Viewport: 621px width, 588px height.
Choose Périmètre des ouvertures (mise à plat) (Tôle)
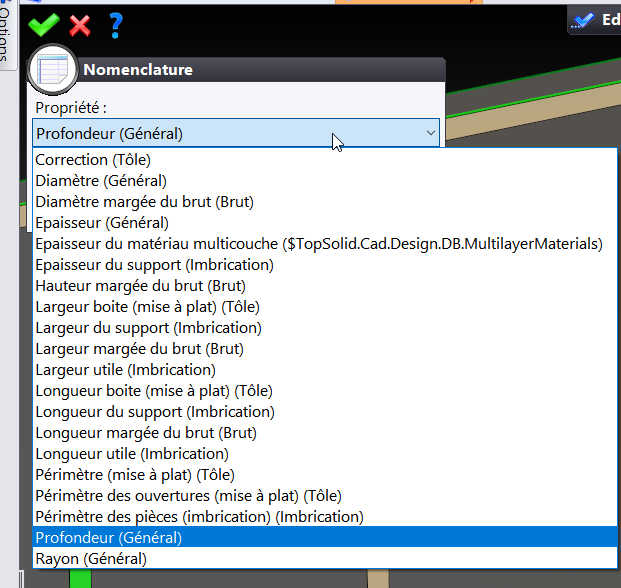coord(325,496)
